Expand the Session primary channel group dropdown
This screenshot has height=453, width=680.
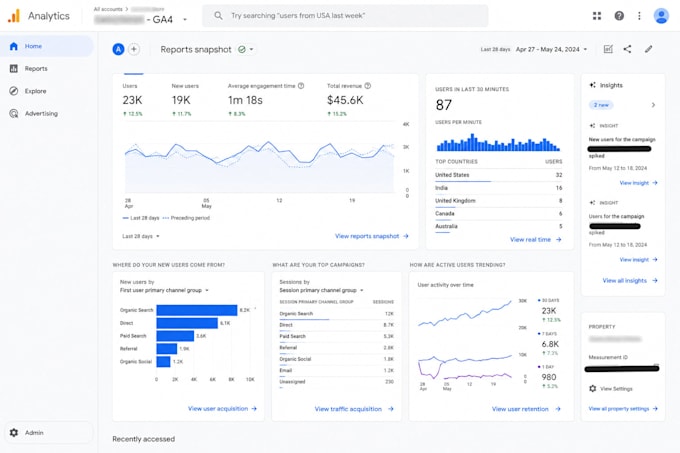321,290
